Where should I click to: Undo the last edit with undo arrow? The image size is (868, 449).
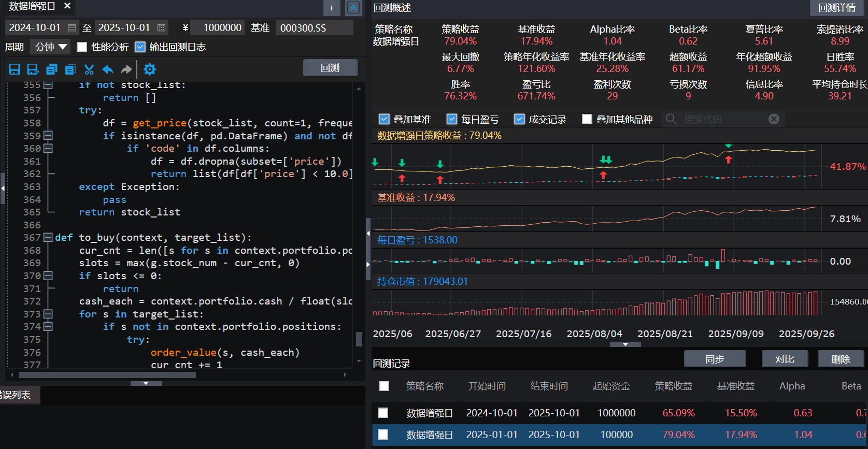coord(108,69)
